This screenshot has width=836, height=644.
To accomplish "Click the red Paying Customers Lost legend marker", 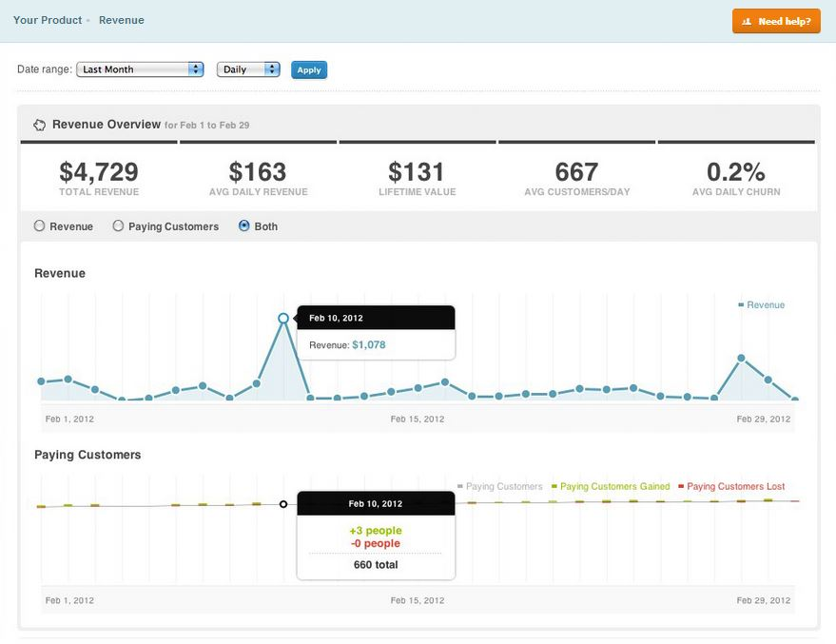I will pyautogui.click(x=682, y=485).
